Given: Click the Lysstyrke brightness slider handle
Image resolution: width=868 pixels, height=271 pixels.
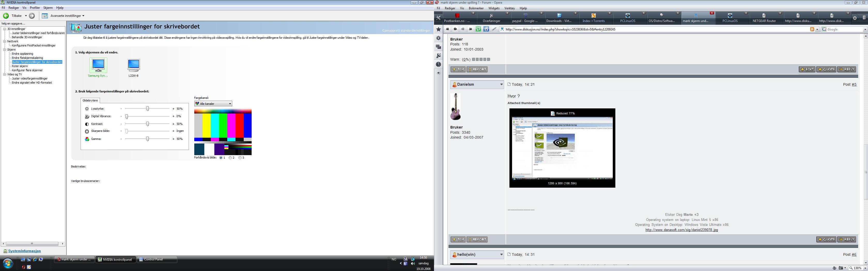Looking at the screenshot, I should 148,109.
